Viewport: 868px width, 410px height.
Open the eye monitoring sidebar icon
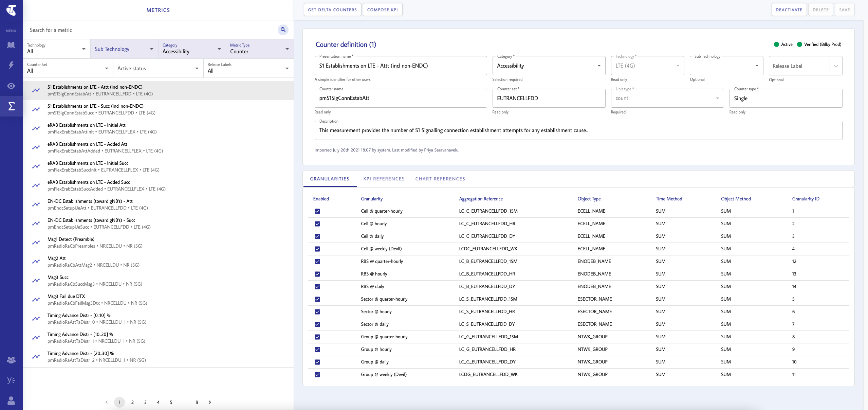pos(11,86)
